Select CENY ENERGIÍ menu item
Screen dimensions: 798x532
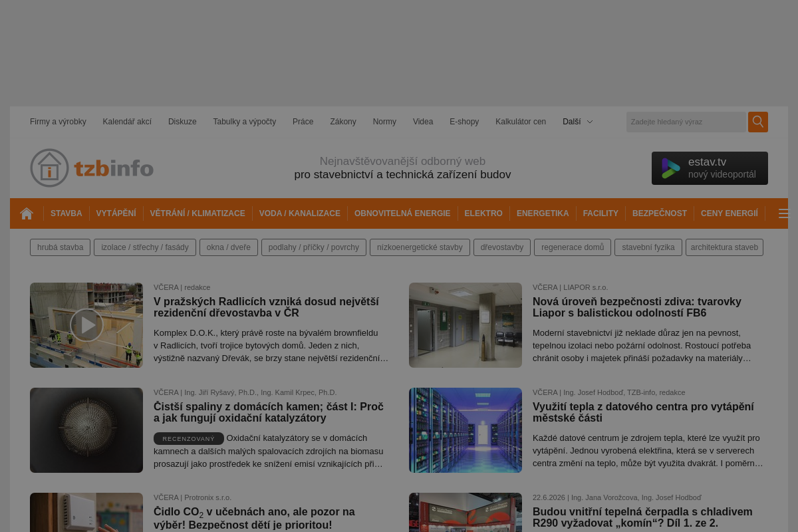coord(730,213)
